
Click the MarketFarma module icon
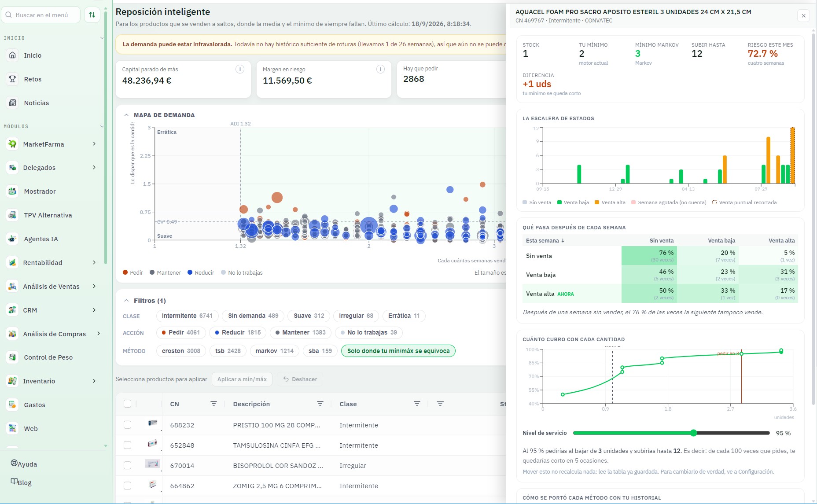pos(12,144)
